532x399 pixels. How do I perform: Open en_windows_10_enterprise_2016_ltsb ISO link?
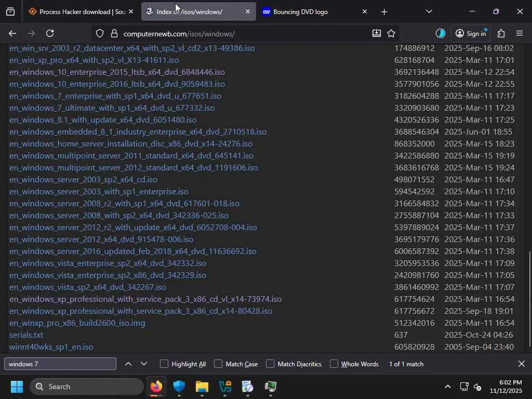pyautogui.click(x=117, y=84)
